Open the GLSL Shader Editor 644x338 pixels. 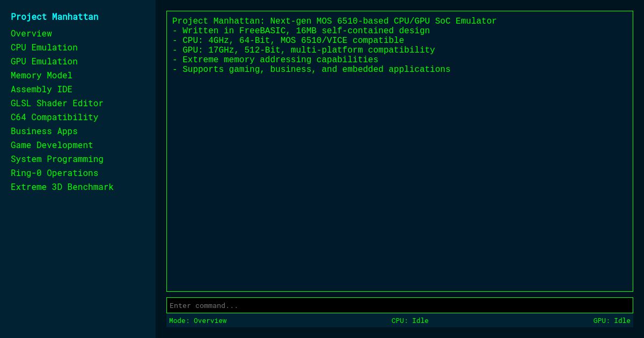pos(57,103)
